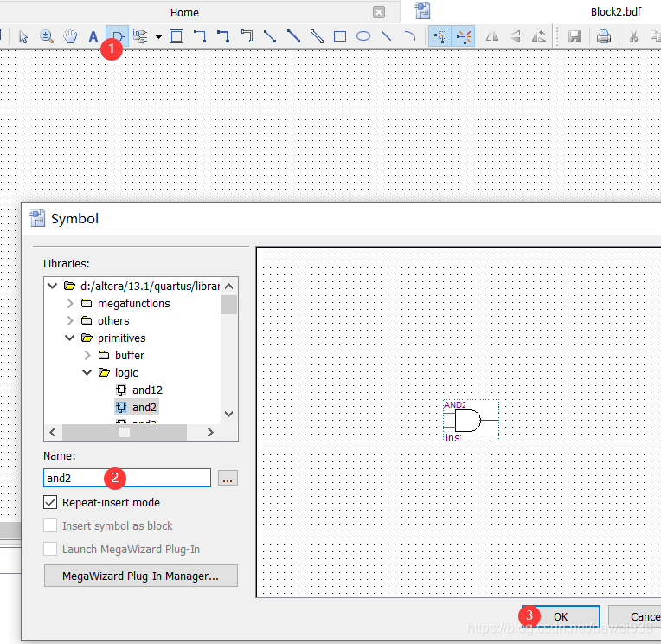This screenshot has width=661, height=644.
Task: Click Flip Vertical icon
Action: click(x=515, y=36)
